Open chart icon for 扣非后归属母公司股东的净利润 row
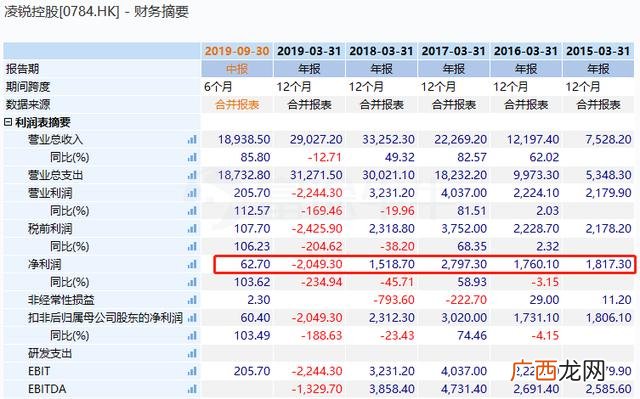Screen dimensions: 640x399 pos(192,318)
